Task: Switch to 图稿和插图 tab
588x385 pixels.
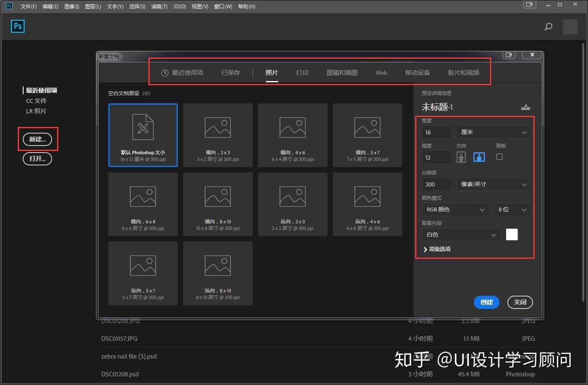Action: (x=342, y=73)
